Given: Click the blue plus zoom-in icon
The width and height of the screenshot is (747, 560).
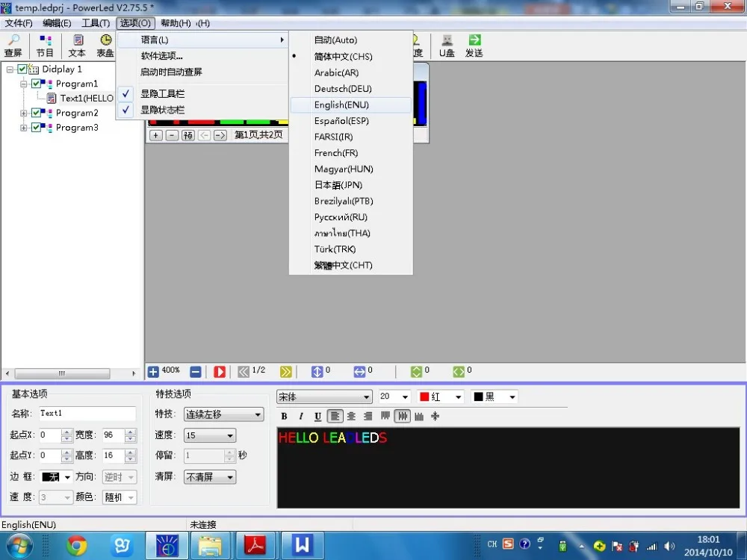Looking at the screenshot, I should pyautogui.click(x=153, y=371).
